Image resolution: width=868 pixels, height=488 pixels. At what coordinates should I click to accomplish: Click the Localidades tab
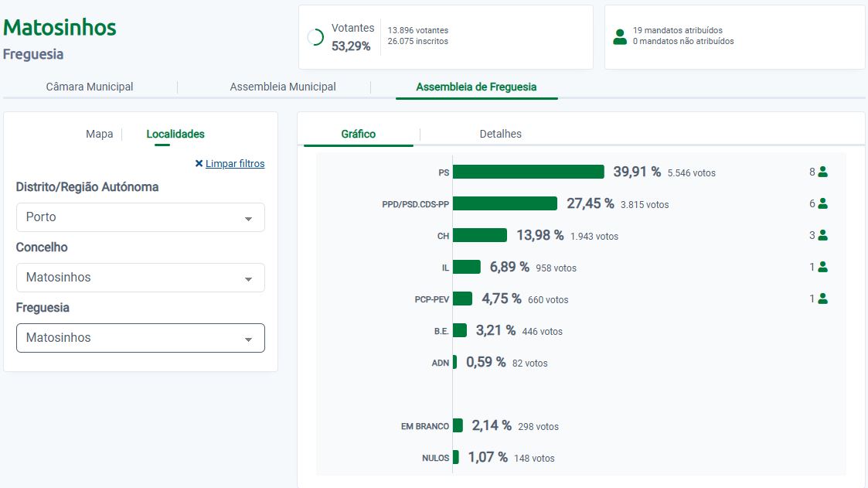coord(175,135)
